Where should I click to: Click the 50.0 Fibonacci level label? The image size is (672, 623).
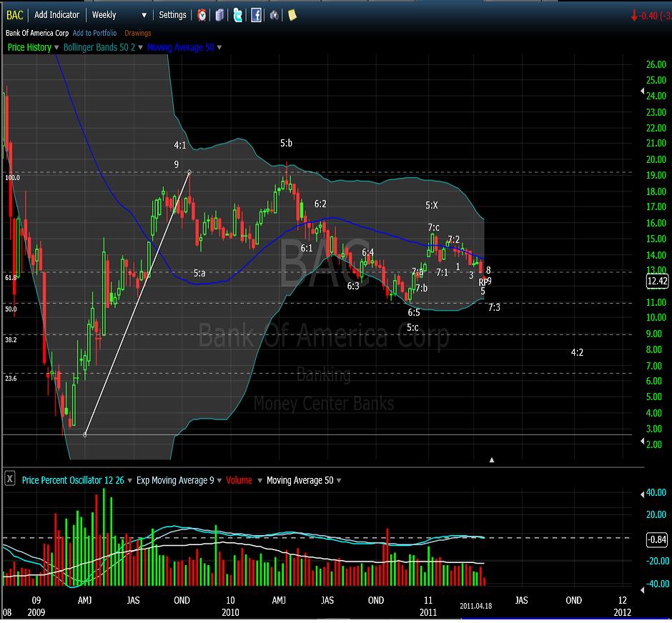[11, 309]
